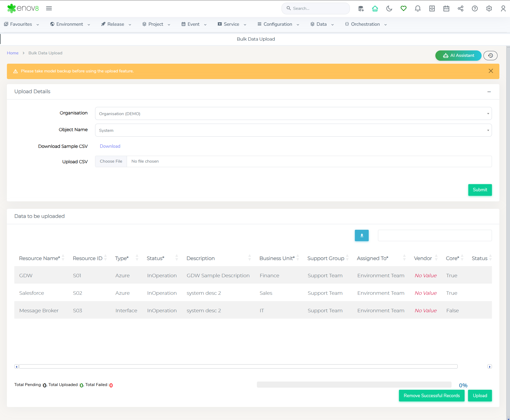This screenshot has height=420, width=510.
Task: Click the horizontal table scrollbar
Action: click(x=238, y=366)
